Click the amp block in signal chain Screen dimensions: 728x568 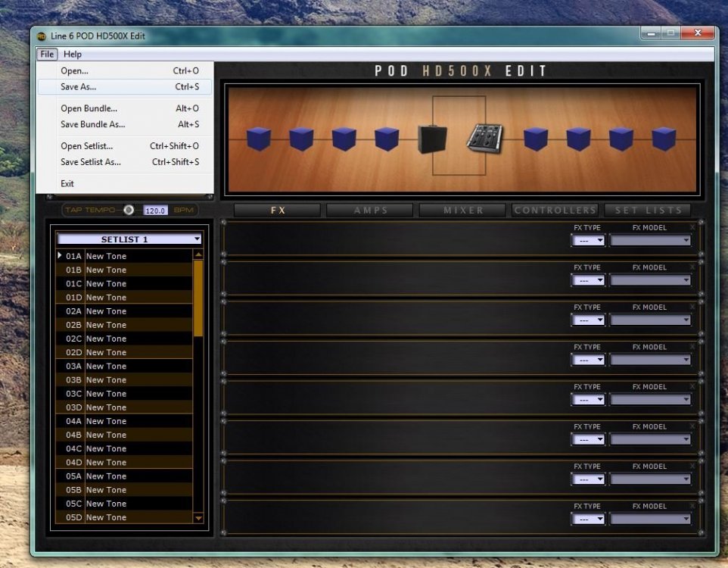pos(432,139)
